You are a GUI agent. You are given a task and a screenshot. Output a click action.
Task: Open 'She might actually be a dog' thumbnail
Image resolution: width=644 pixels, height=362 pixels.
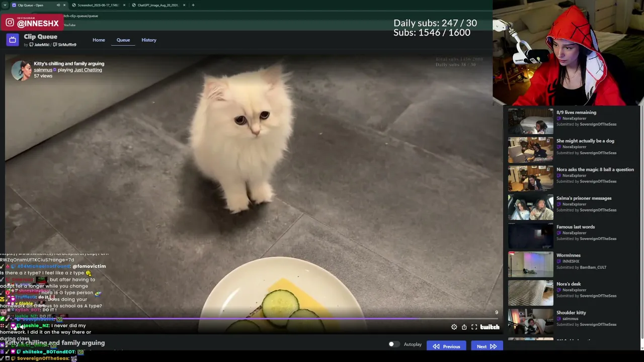(x=530, y=150)
